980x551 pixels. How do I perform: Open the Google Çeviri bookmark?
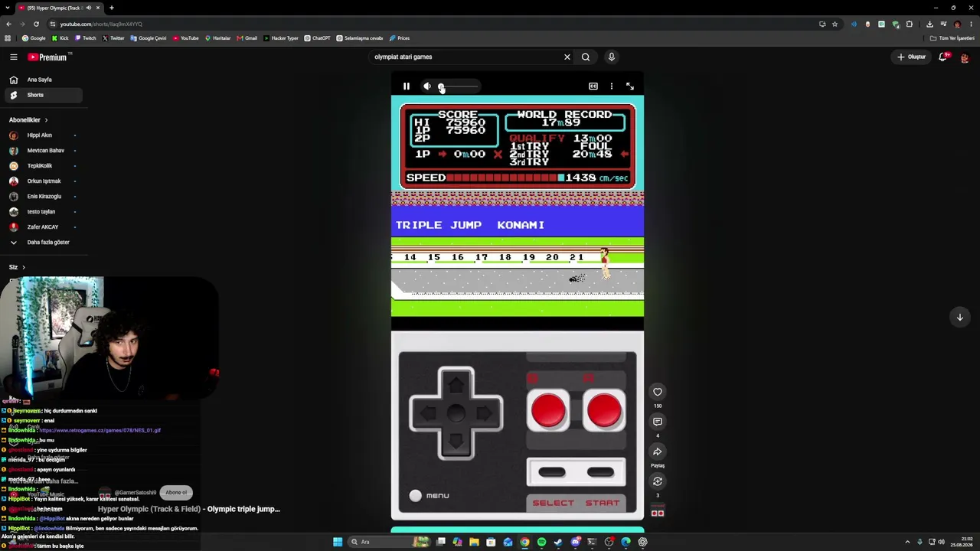[149, 38]
